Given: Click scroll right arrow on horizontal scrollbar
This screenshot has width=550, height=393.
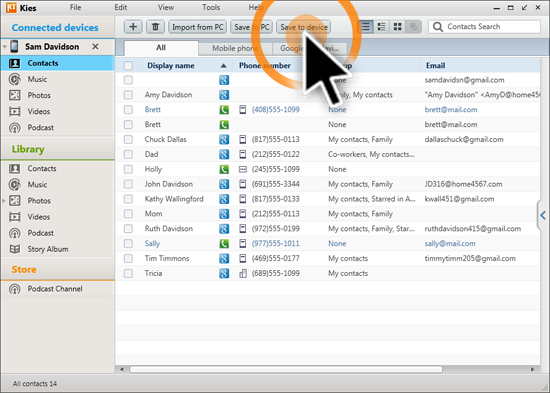Looking at the screenshot, I should click(x=532, y=369).
